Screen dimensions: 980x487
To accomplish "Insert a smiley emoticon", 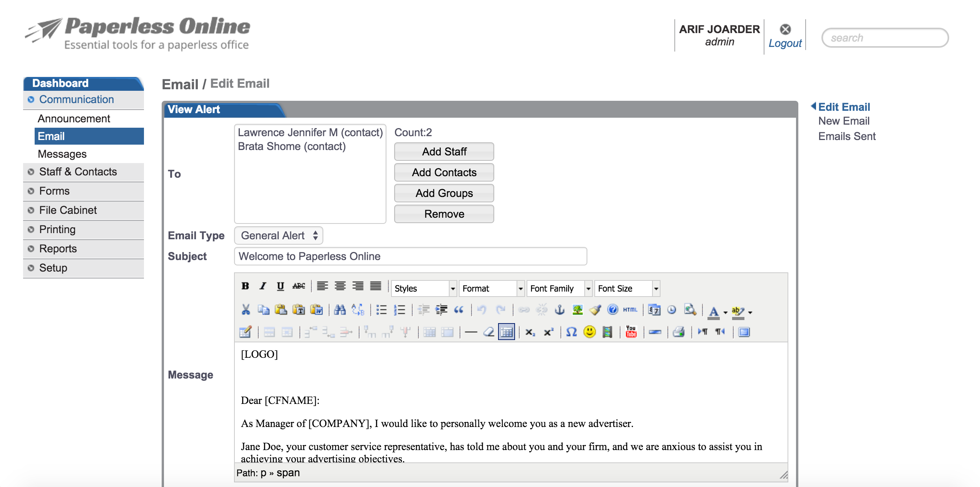I will pyautogui.click(x=589, y=332).
